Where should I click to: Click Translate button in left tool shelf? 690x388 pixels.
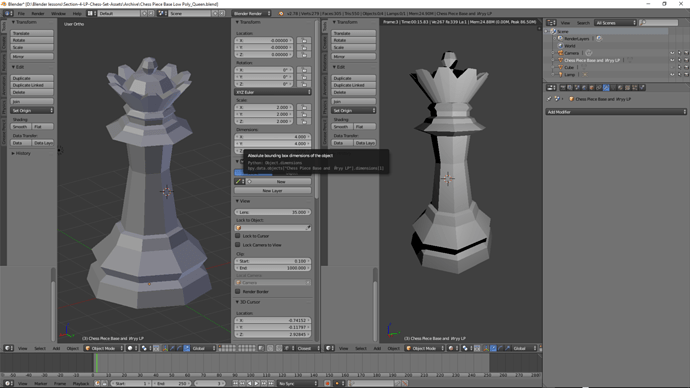coord(32,33)
